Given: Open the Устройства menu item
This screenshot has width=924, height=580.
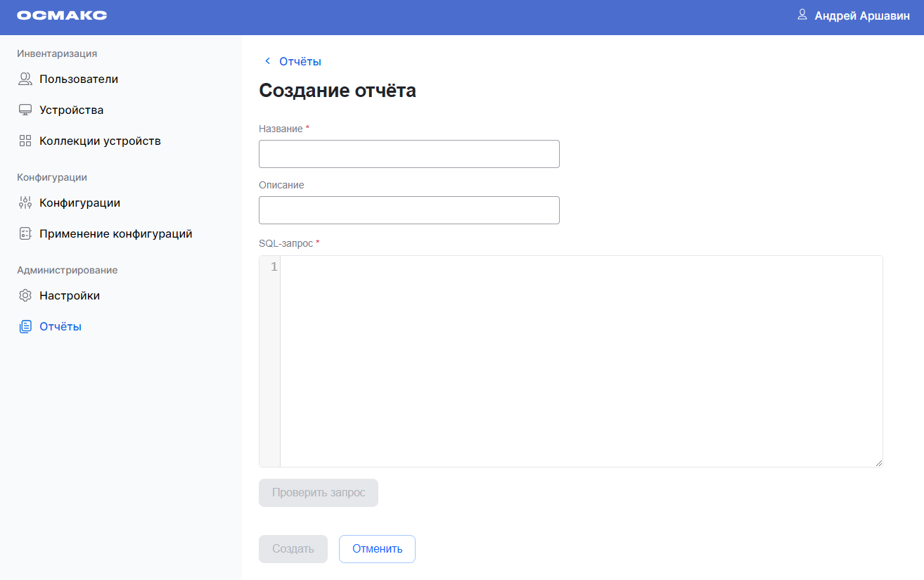Looking at the screenshot, I should point(72,110).
